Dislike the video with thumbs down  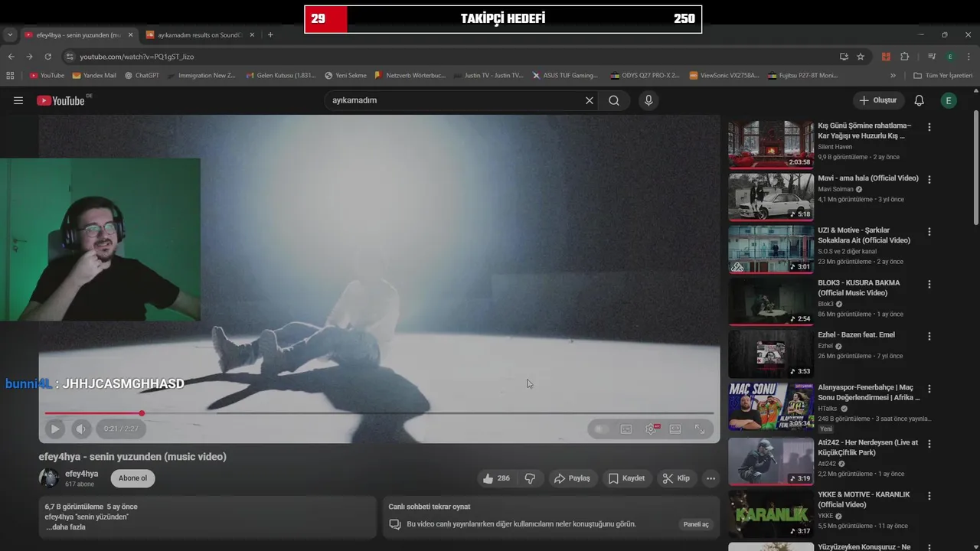(530, 478)
